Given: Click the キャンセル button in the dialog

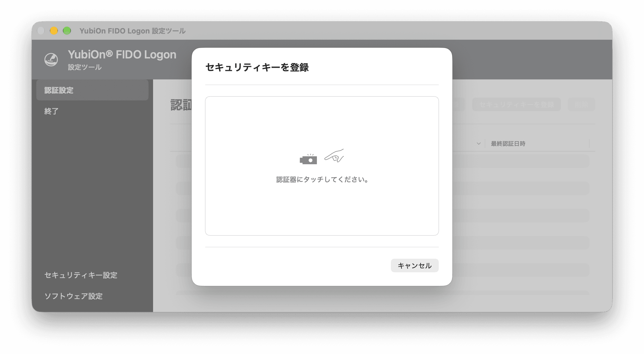Looking at the screenshot, I should [414, 265].
